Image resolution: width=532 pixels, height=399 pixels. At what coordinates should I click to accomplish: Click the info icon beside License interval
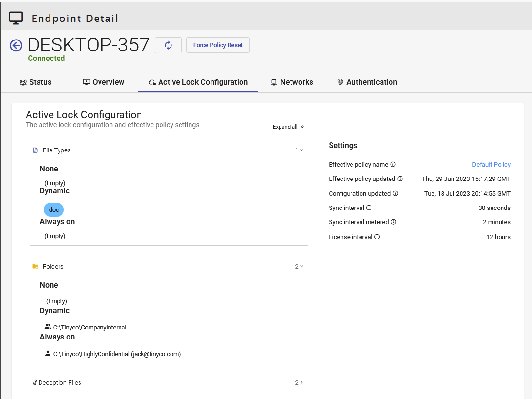click(377, 237)
